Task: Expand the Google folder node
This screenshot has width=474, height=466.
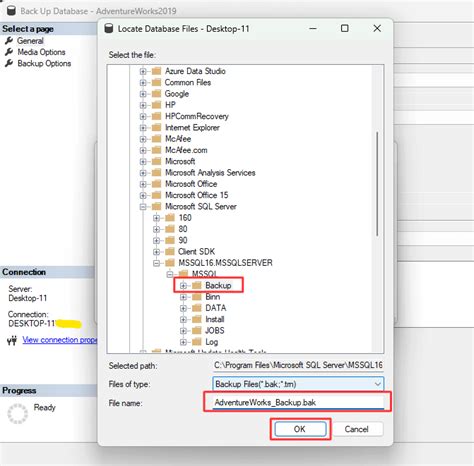Action: coord(143,94)
